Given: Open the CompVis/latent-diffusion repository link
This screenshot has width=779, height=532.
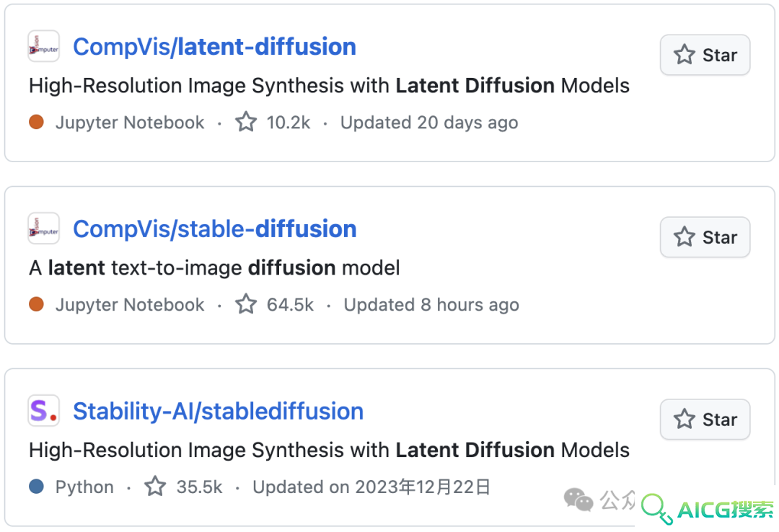Looking at the screenshot, I should coord(215,47).
